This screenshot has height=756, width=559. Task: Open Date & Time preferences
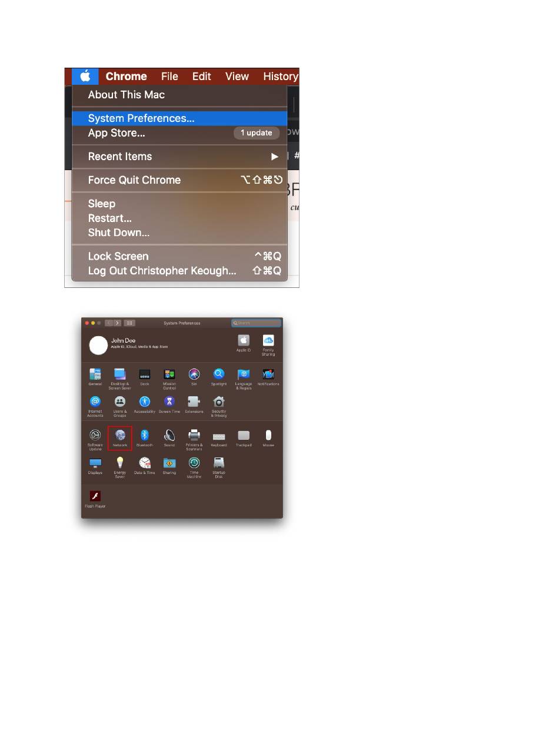[144, 466]
